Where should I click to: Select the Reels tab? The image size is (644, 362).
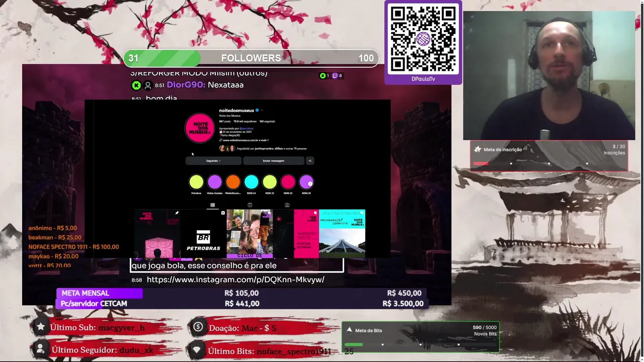click(x=250, y=205)
